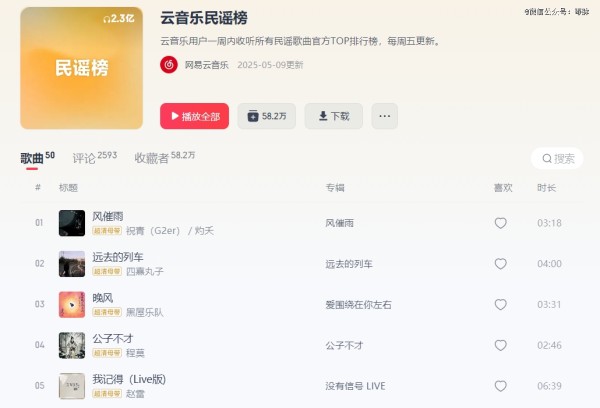Like the song 风催雨 with heart icon

501,223
